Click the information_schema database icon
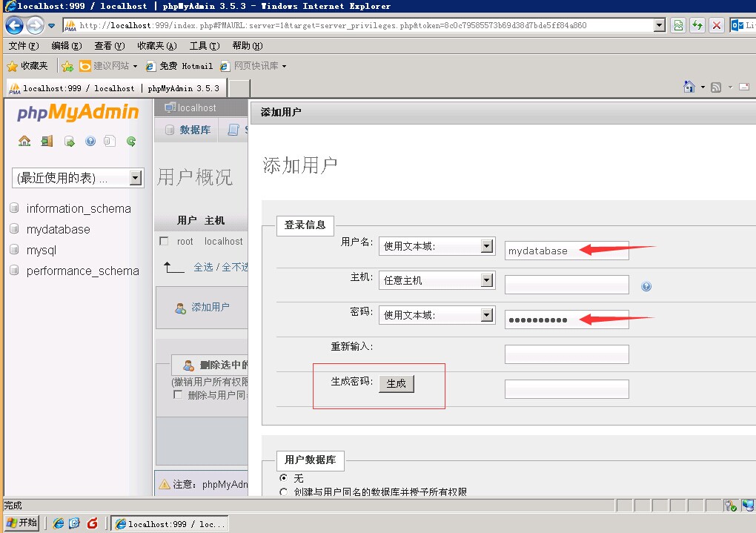 tap(15, 208)
